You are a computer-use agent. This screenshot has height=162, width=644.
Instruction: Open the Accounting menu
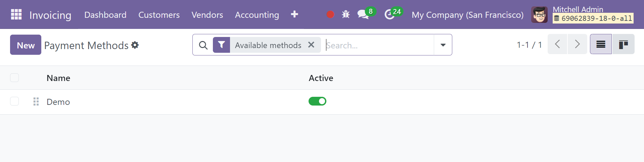(257, 15)
